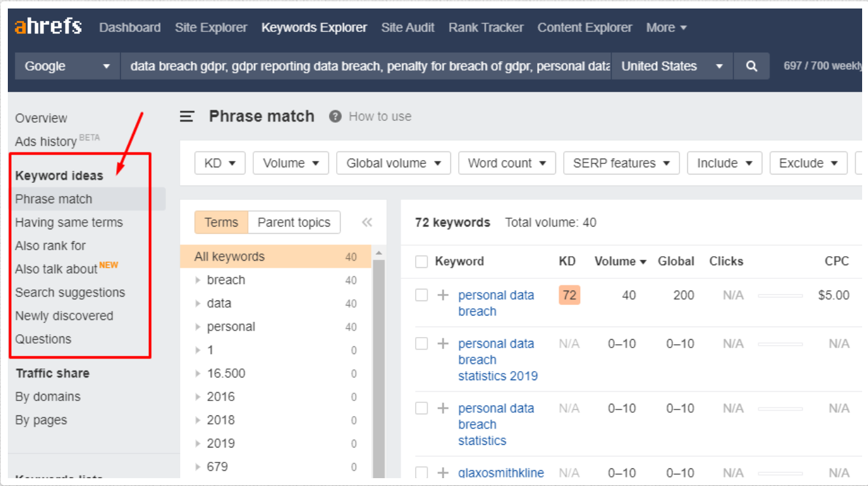Sort by the Global column header
The height and width of the screenshot is (486, 868).
(675, 261)
